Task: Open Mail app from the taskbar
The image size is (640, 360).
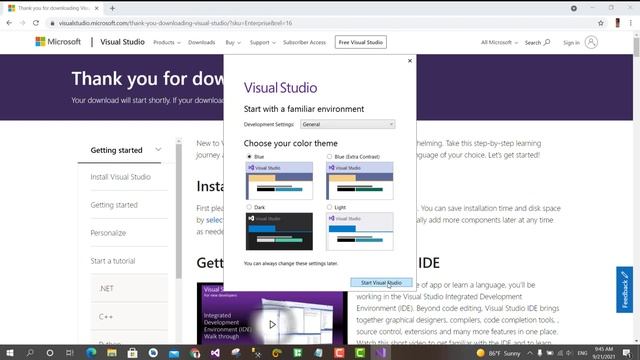Action: (x=174, y=353)
